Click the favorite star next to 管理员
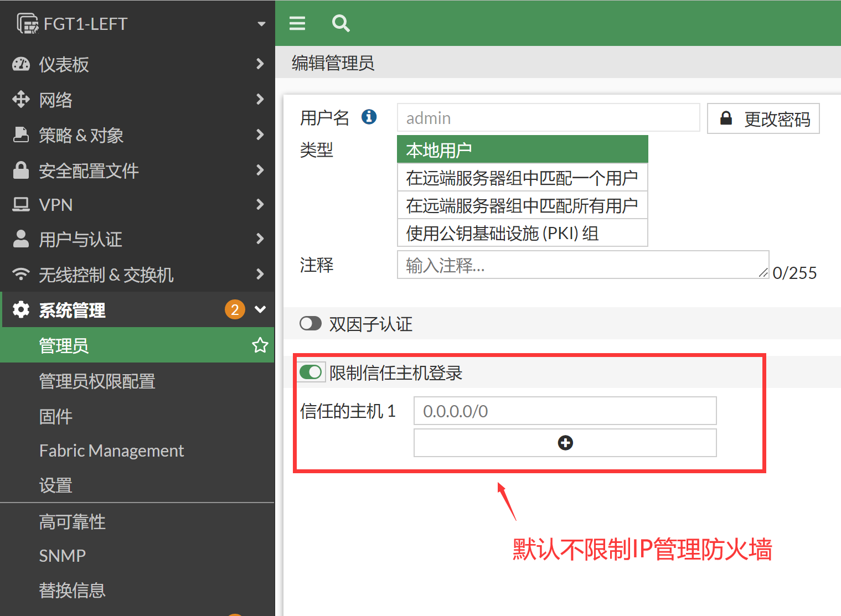Image resolution: width=841 pixels, height=616 pixels. (x=260, y=345)
